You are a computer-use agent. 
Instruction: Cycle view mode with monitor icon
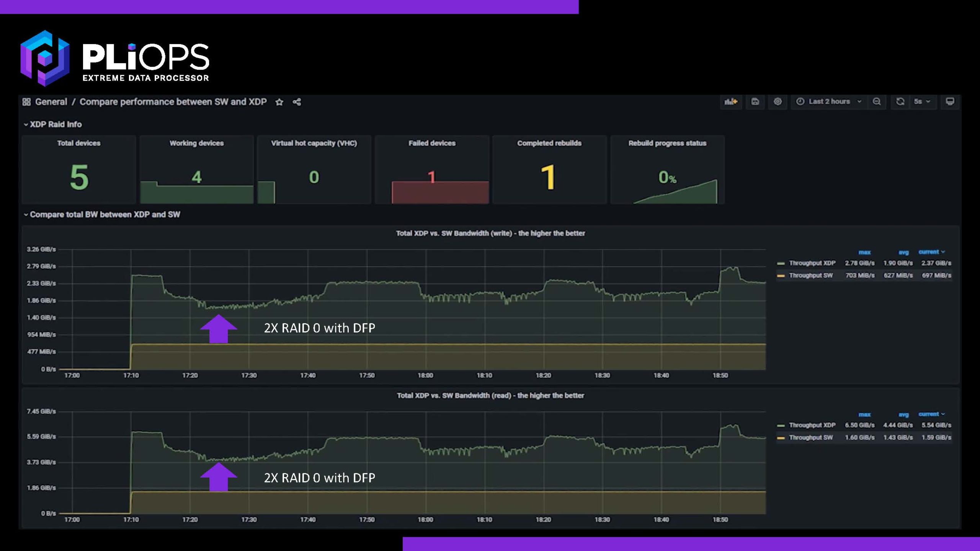(950, 102)
